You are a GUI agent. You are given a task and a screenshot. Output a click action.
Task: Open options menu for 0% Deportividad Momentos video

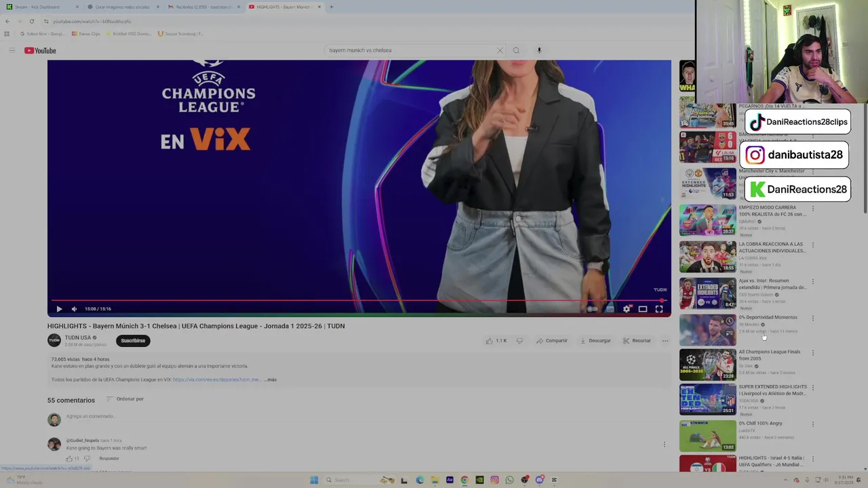tap(813, 319)
